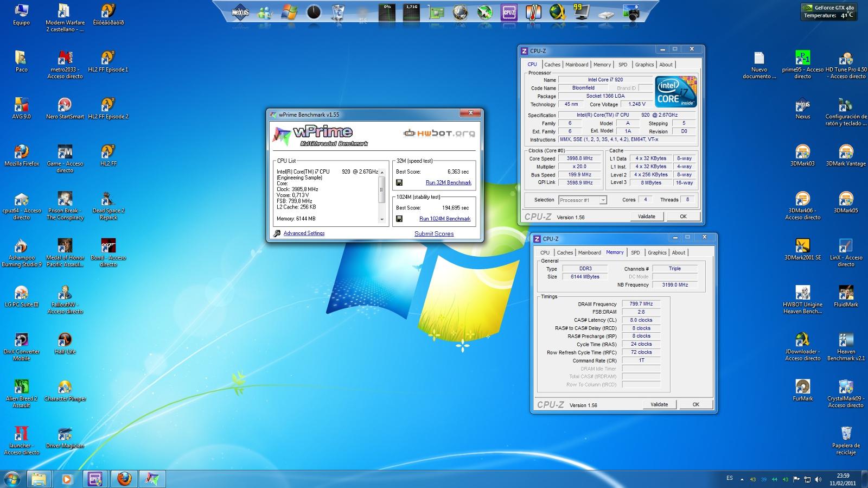
Task: Open the recycle bin icon in the dock
Action: pyautogui.click(x=338, y=12)
